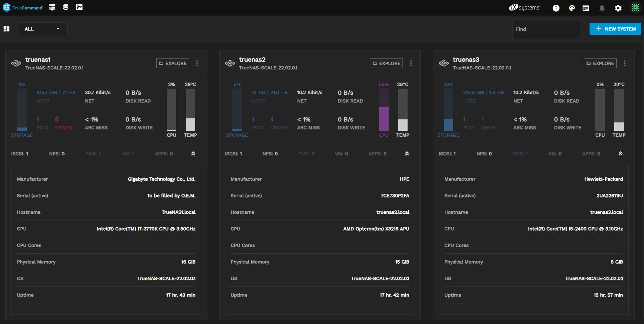Click the Intel Core i7-3770K CPU value
The width and height of the screenshot is (644, 324).
click(146, 229)
